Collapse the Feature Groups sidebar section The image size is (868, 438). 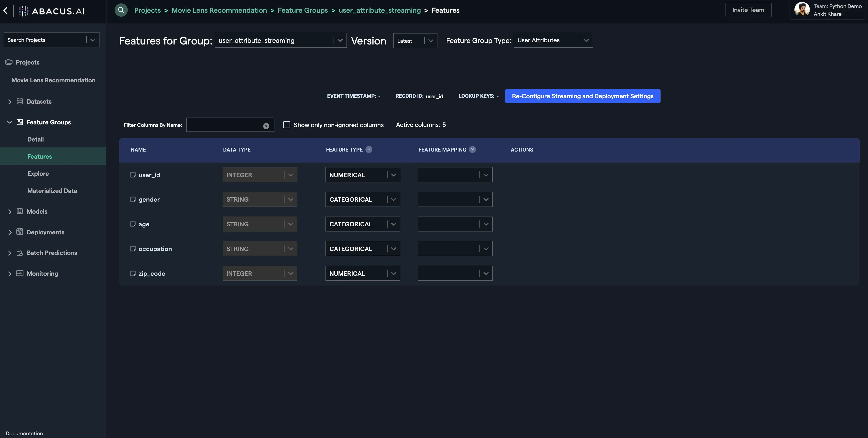10,122
